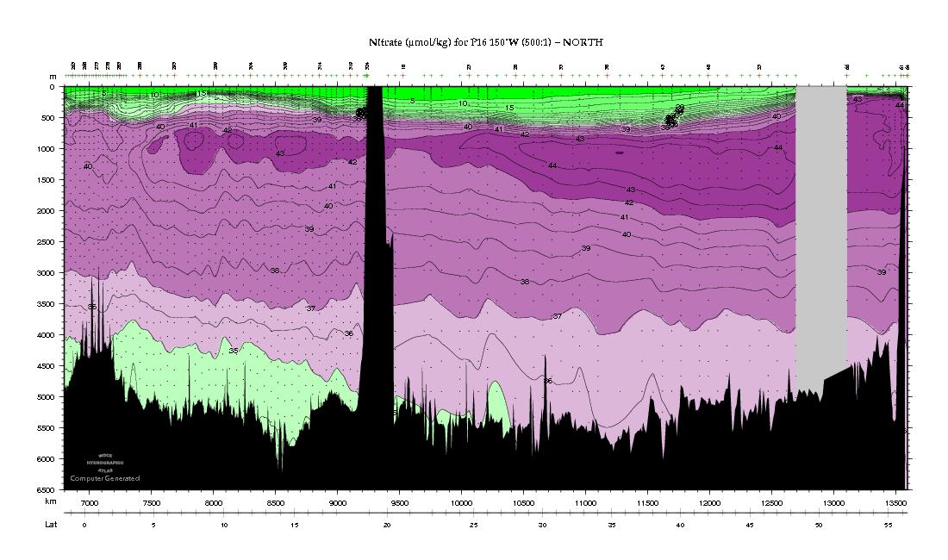Click the 9000 km distance tick label

[337, 503]
